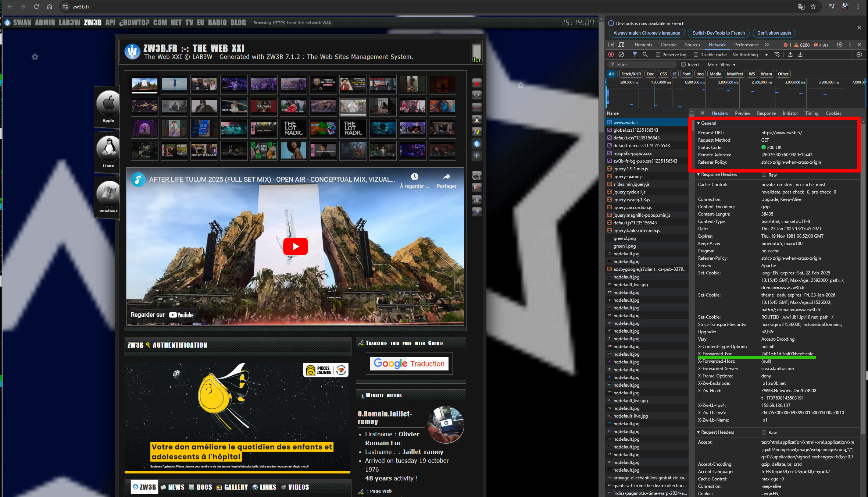Screen dimensions: 868x497
Task: Enable the Disable cache checkbox
Action: click(x=696, y=54)
